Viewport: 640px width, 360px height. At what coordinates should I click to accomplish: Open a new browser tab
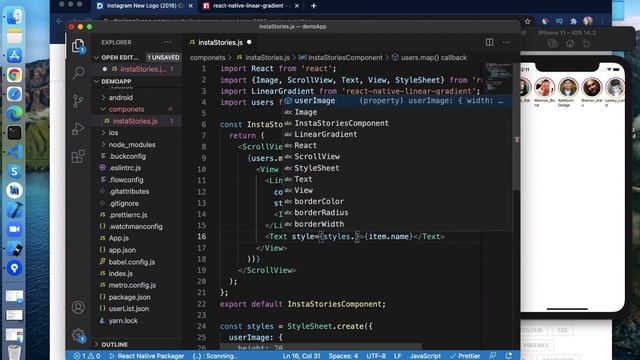point(313,6)
